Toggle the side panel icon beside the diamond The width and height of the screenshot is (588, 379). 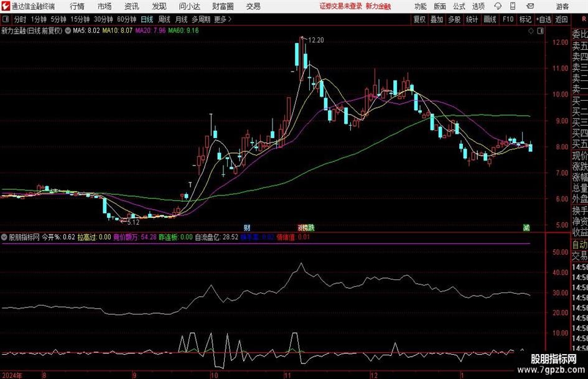coord(540,31)
